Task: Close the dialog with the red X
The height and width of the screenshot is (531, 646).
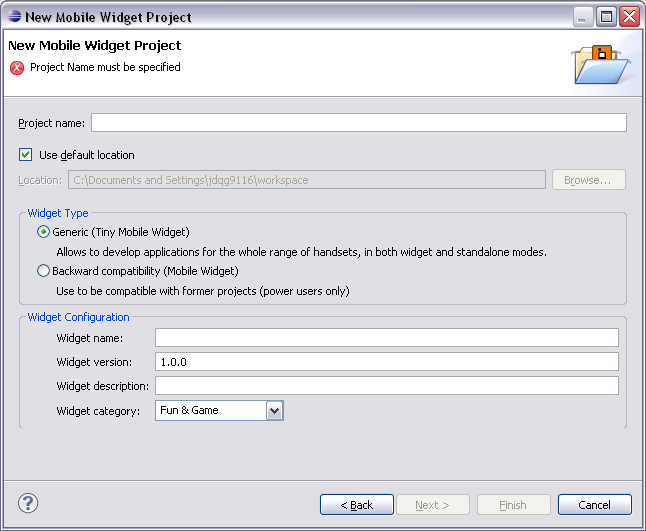Action: pyautogui.click(x=630, y=17)
